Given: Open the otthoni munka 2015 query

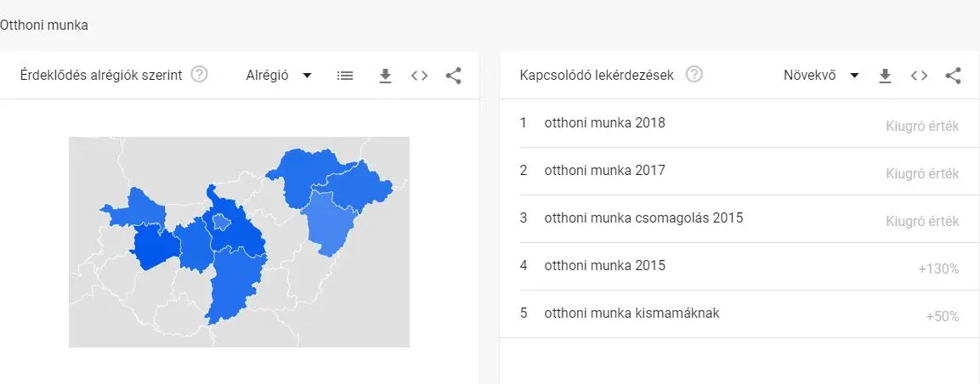Looking at the screenshot, I should pos(604,266).
